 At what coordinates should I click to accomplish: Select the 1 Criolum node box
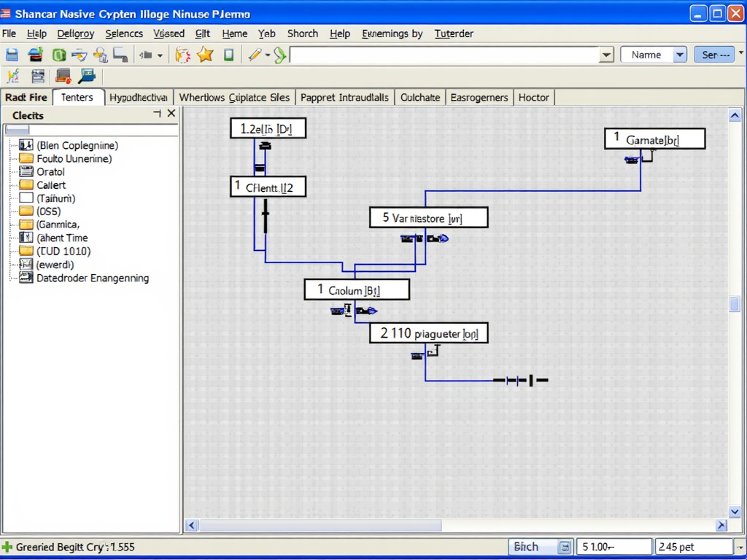[x=356, y=289]
